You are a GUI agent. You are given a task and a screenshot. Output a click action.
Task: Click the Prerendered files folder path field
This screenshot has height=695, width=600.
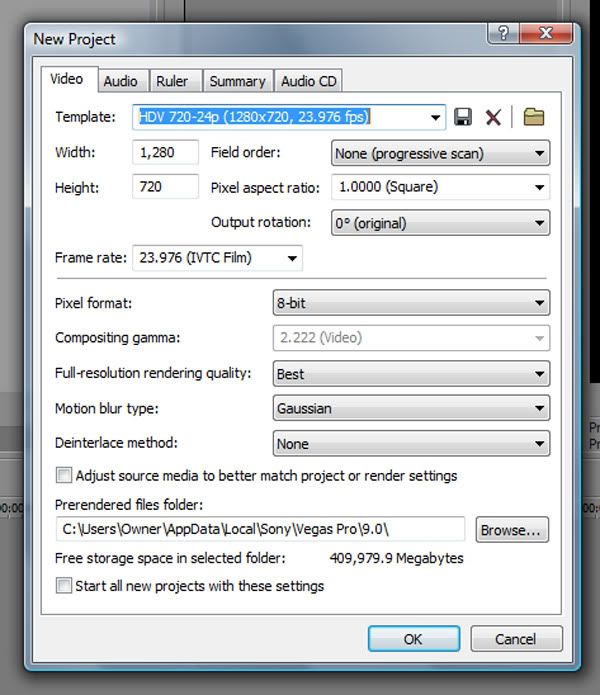pos(261,529)
